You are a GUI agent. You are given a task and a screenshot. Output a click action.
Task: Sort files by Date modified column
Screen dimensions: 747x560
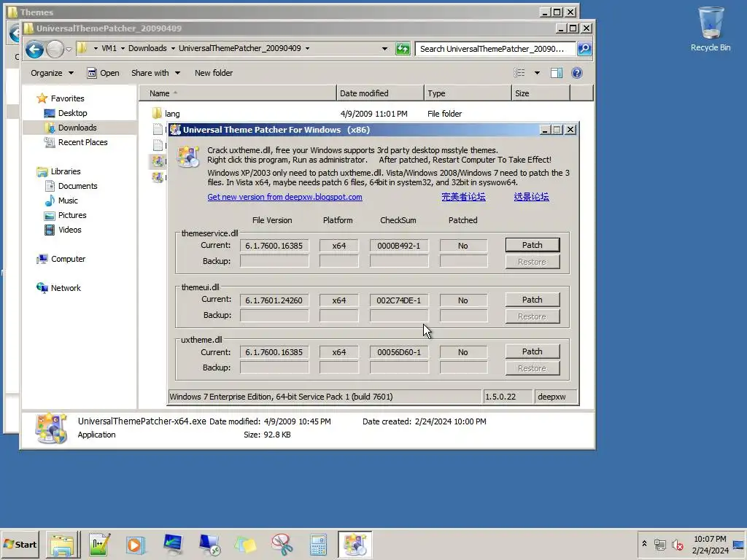tap(379, 93)
